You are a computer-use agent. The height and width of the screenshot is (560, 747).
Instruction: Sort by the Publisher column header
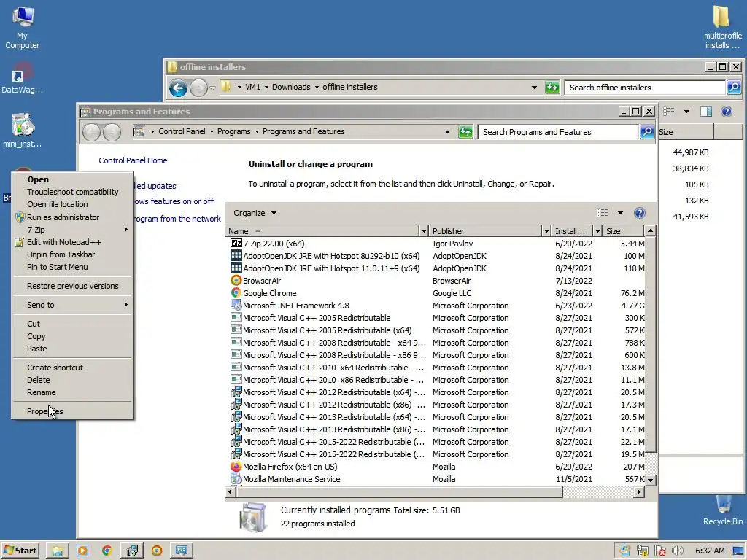click(x=486, y=231)
